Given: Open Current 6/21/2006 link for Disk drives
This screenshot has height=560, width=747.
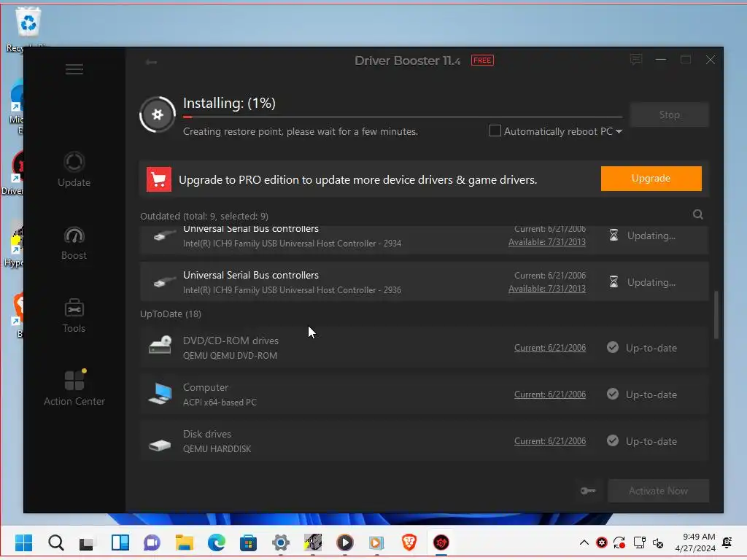Looking at the screenshot, I should click(550, 441).
